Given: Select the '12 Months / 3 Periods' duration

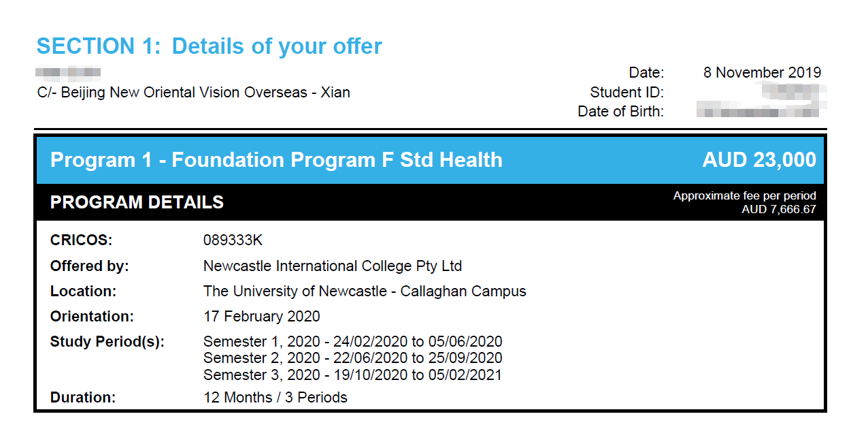Looking at the screenshot, I should [x=276, y=397].
